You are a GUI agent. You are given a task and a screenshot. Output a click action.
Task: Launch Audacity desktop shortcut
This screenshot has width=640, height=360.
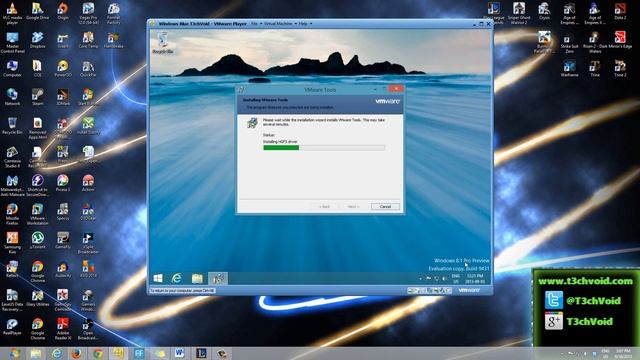[x=63, y=269]
